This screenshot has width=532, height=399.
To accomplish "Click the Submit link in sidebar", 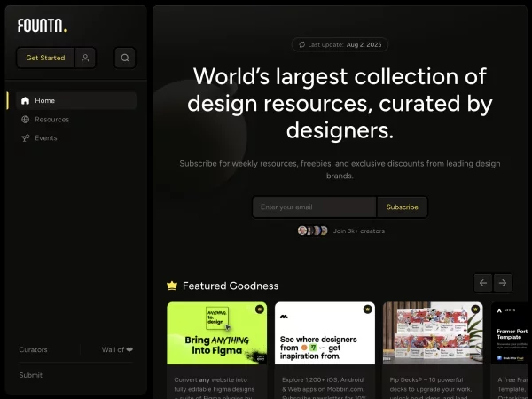I will click(31, 375).
